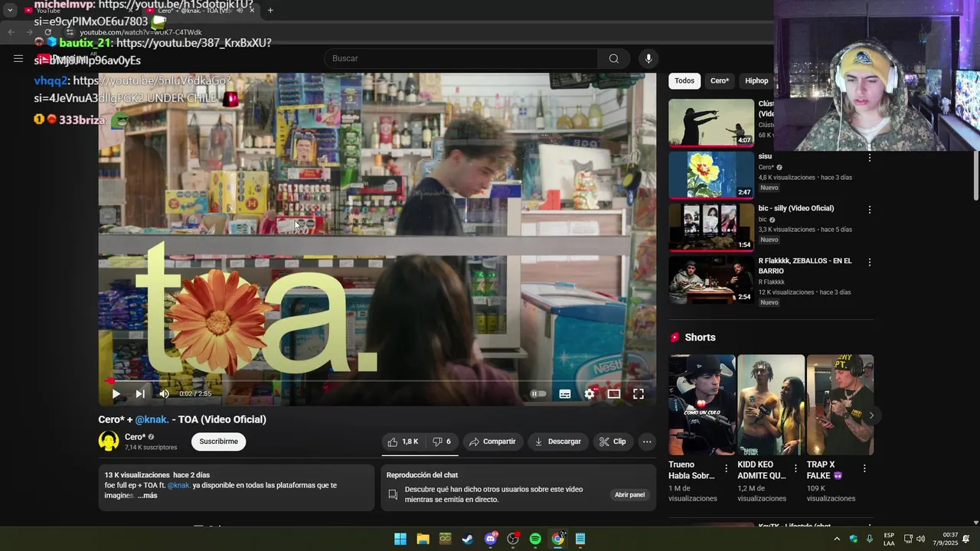Open the OBS icon on taskbar

point(513,539)
